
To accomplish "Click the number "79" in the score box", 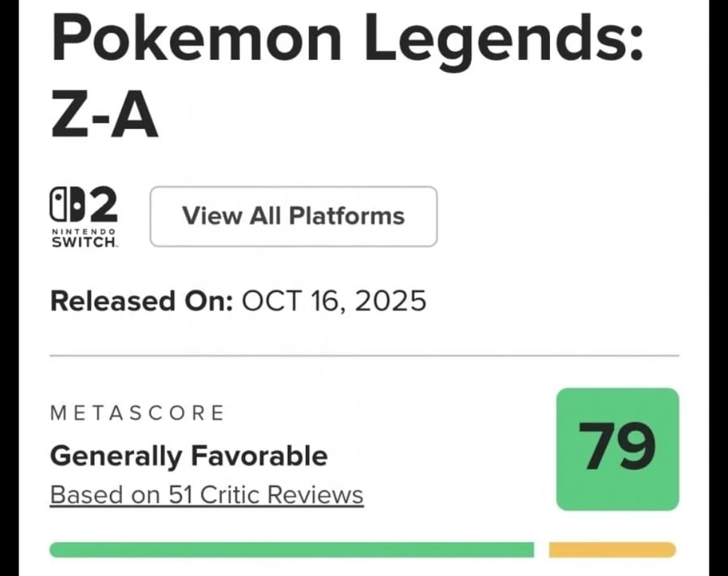I will click(617, 447).
